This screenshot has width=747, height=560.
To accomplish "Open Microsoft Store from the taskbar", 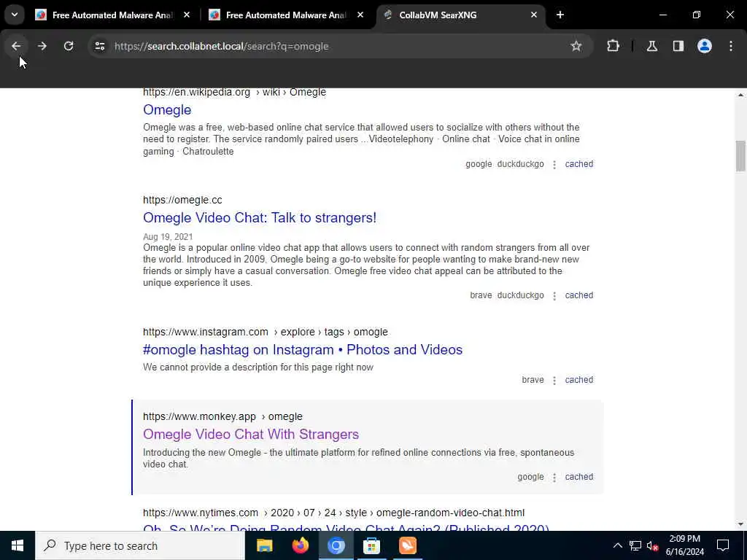I will point(371,545).
